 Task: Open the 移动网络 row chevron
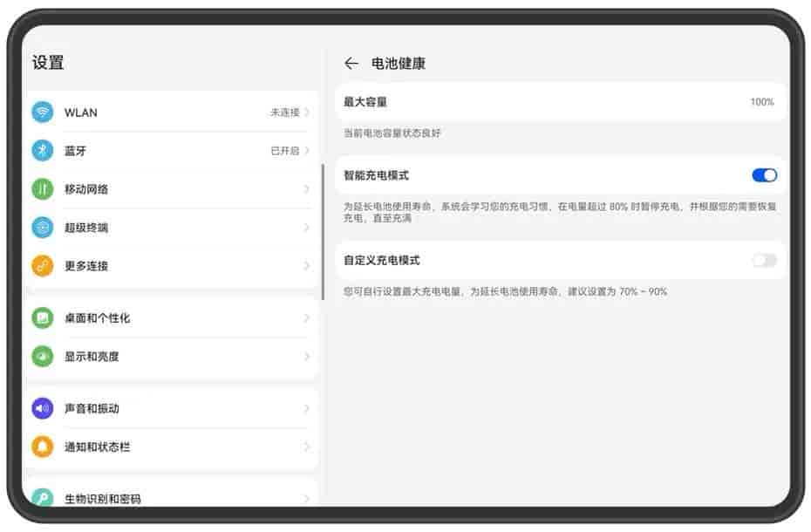tap(307, 189)
